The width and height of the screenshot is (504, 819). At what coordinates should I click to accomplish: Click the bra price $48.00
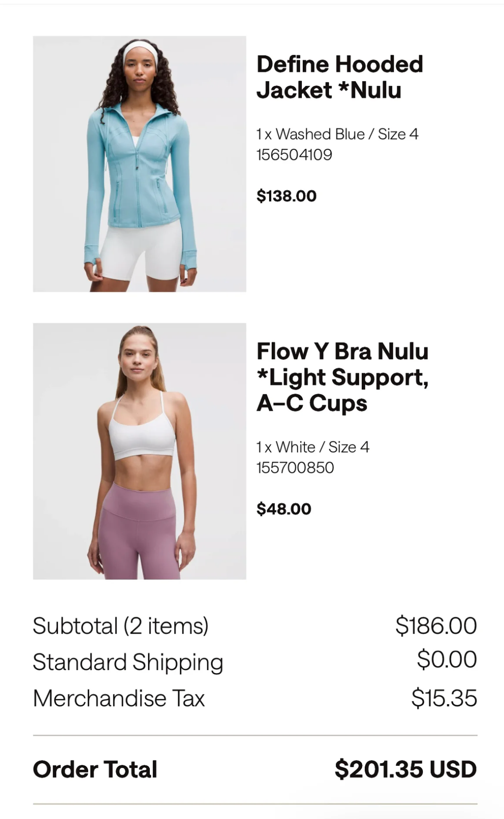click(x=284, y=509)
